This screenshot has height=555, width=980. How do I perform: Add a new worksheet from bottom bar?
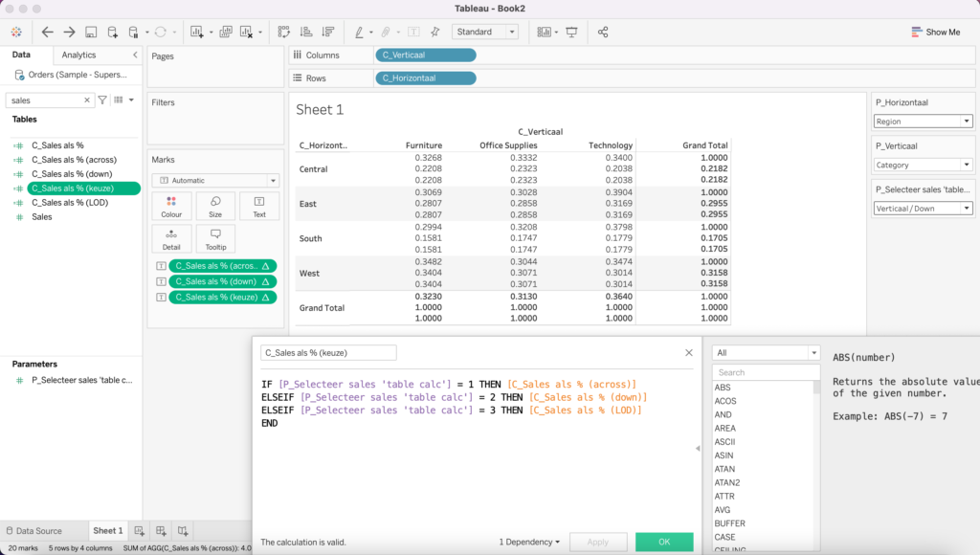pyautogui.click(x=140, y=530)
